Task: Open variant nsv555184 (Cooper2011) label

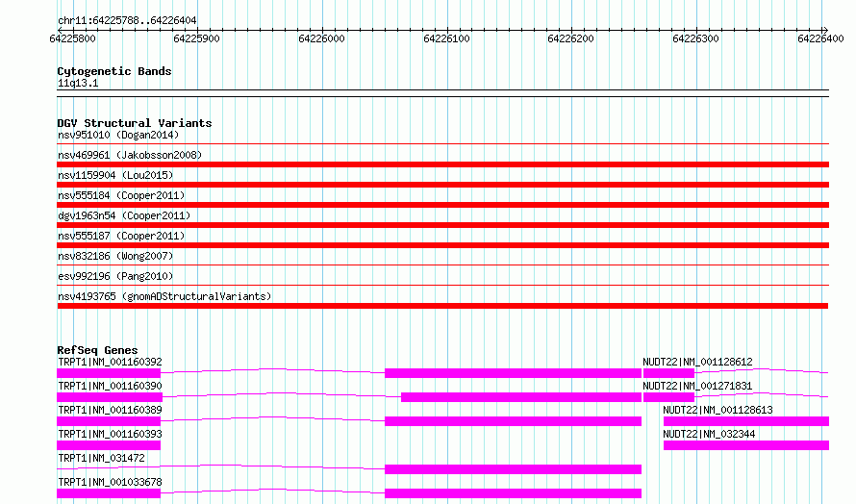Action: (121, 195)
